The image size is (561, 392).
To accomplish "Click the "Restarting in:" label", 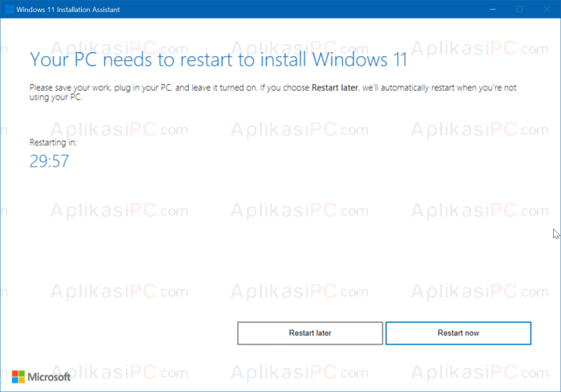I will coord(53,143).
